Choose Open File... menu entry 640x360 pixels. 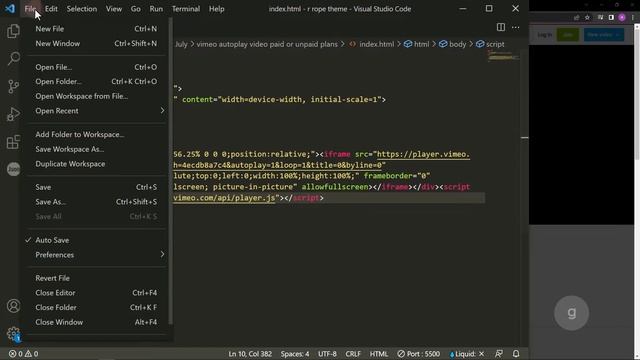pyautogui.click(x=96, y=67)
